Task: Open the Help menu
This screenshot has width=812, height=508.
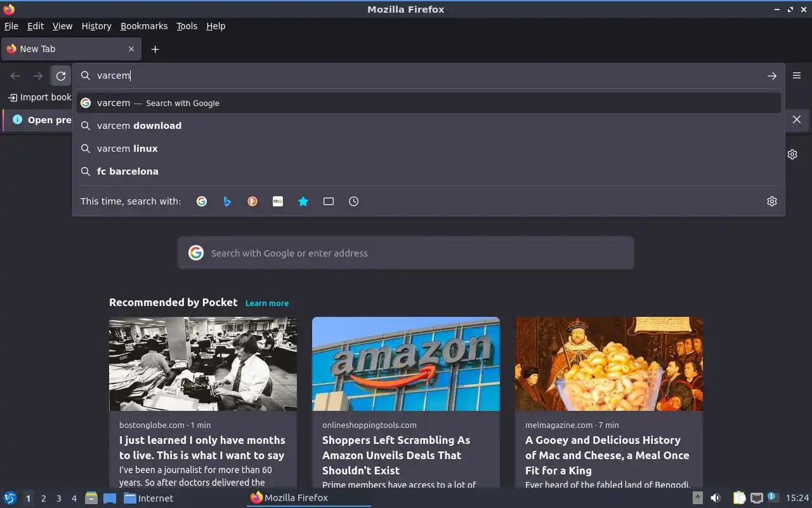Action: point(216,26)
